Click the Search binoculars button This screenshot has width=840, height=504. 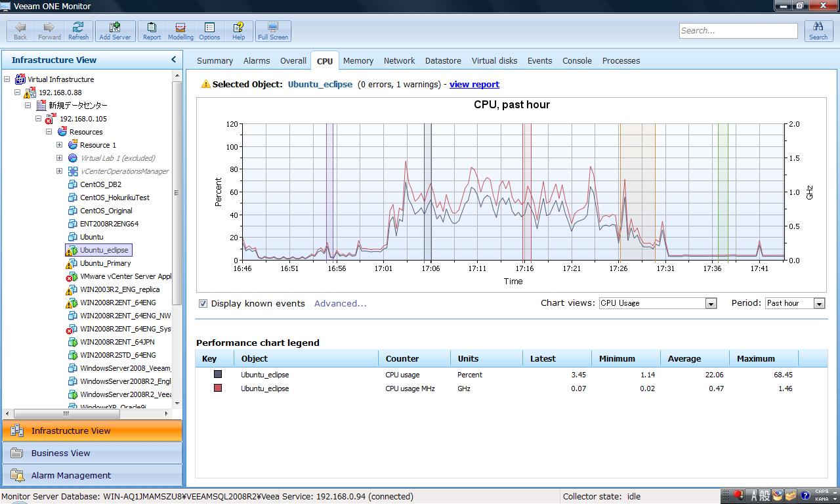818,31
